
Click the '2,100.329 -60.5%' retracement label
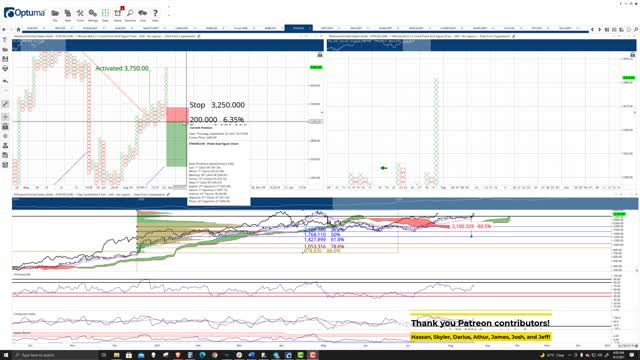(x=471, y=226)
